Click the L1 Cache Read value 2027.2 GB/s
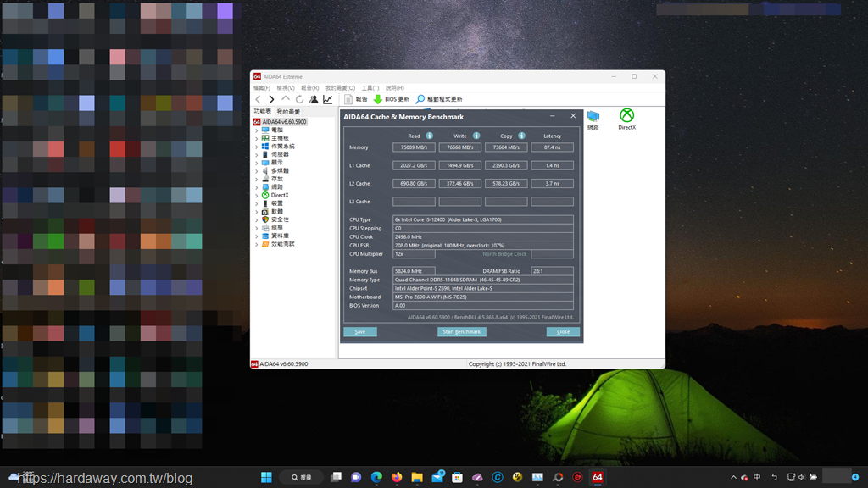Viewport: 868px width, 488px height. coord(414,165)
